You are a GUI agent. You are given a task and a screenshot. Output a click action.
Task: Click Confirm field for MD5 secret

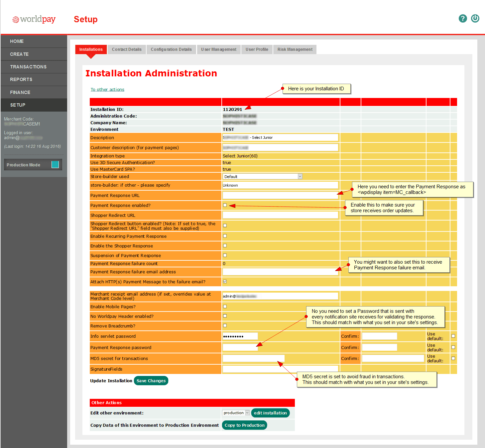pyautogui.click(x=393, y=358)
